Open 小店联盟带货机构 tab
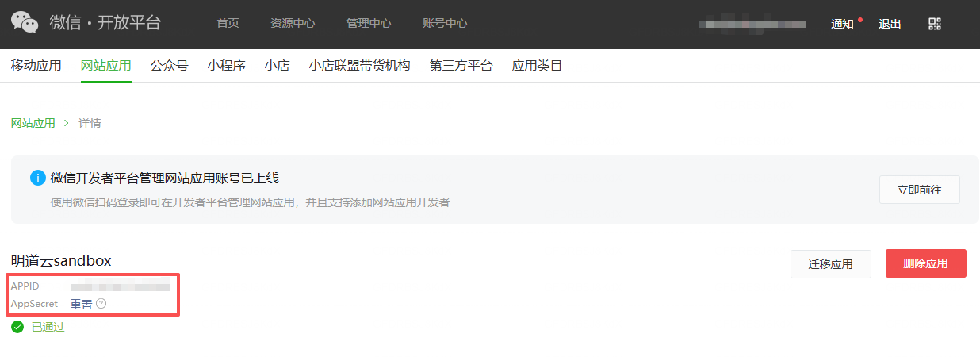980x357 pixels. click(x=359, y=66)
